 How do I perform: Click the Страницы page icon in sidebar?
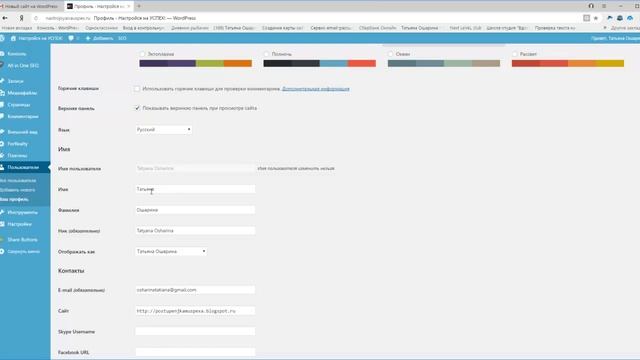coord(2,105)
